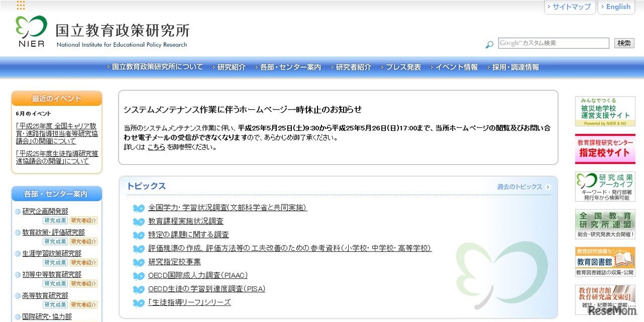Click 研究者紹介 badge under 生涯学習政策研究部

84,263
